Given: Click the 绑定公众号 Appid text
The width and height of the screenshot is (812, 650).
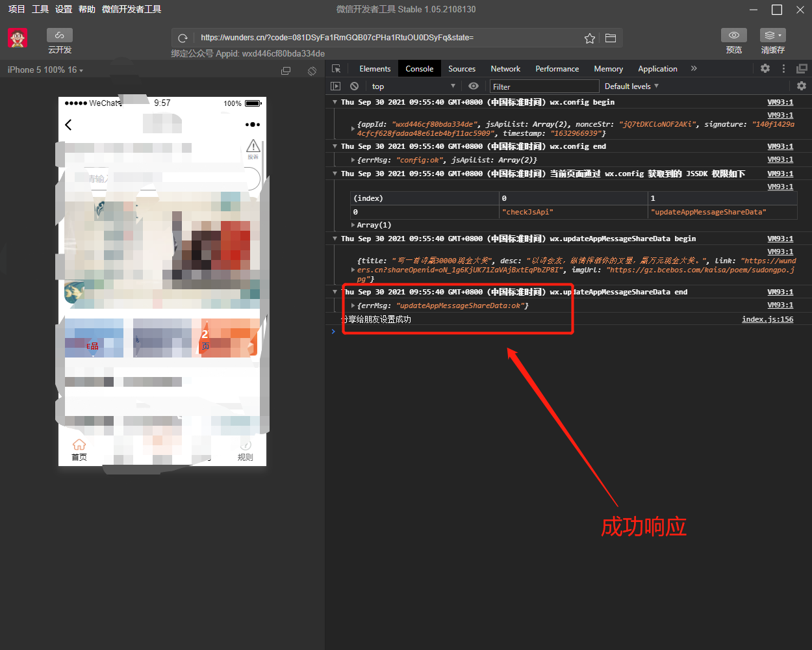Looking at the screenshot, I should point(248,53).
